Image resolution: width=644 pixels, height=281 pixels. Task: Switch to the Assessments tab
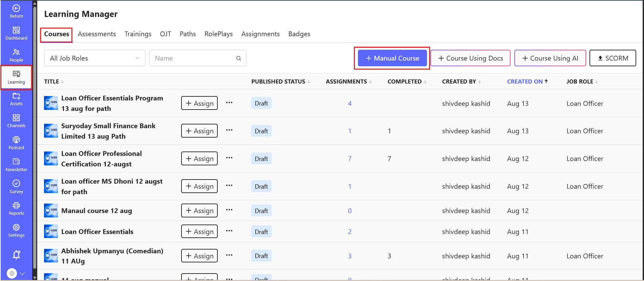coord(97,34)
